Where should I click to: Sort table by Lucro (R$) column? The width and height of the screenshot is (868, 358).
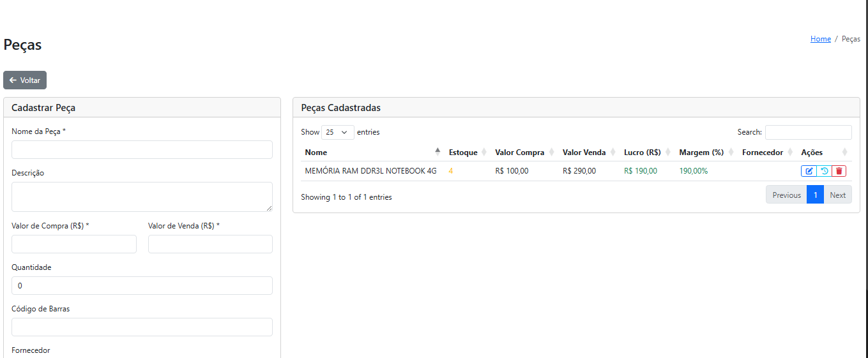[x=648, y=153]
